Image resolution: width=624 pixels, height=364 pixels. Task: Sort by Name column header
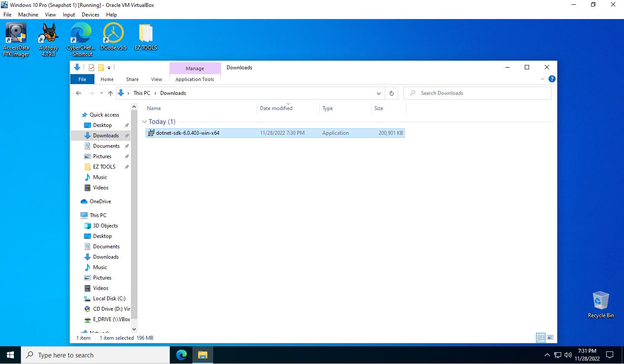tap(201, 108)
